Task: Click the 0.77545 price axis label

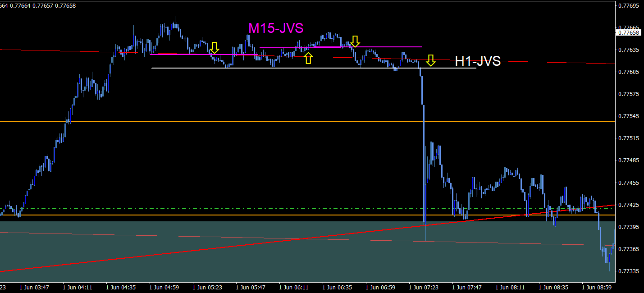Action: (630, 116)
